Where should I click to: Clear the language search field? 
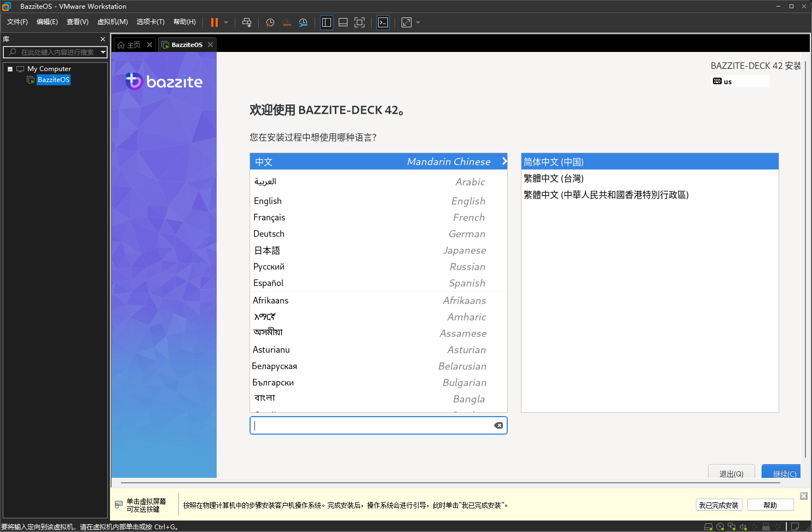[498, 425]
